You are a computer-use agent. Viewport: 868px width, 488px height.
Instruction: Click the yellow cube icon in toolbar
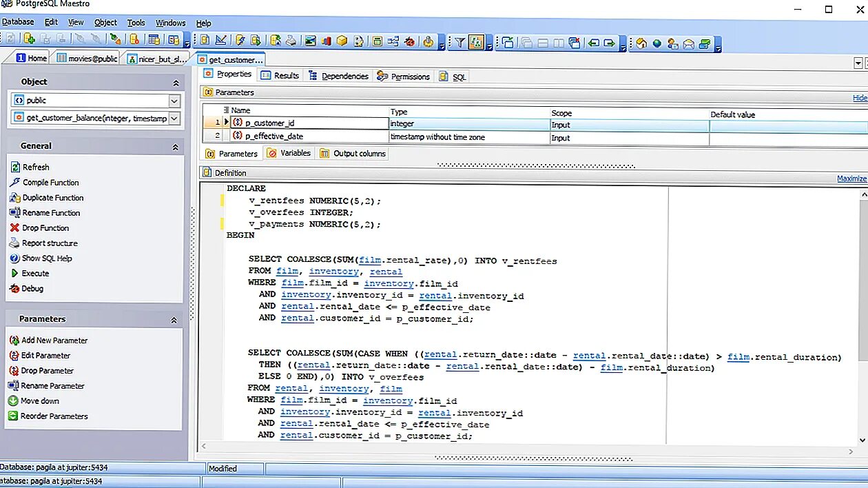click(x=342, y=41)
